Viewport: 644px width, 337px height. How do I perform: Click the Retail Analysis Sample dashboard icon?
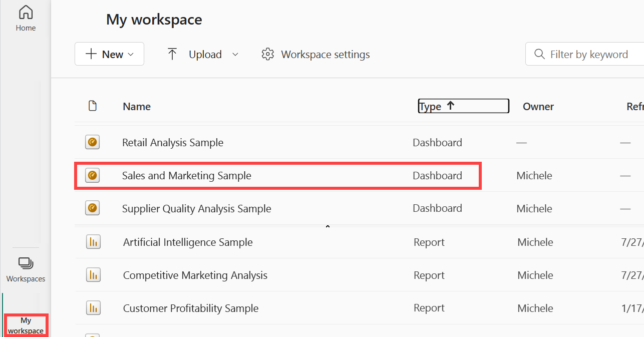pos(93,142)
